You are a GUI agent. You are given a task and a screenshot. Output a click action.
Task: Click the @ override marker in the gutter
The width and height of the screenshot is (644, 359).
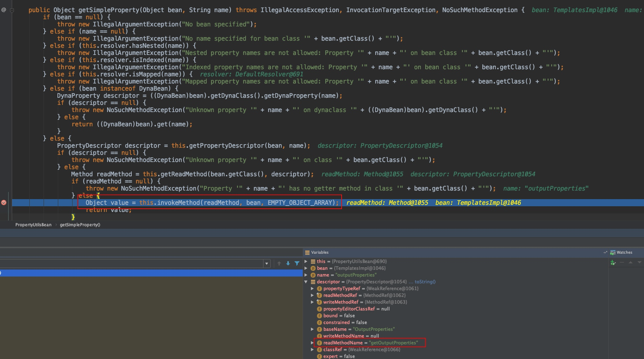pos(4,10)
